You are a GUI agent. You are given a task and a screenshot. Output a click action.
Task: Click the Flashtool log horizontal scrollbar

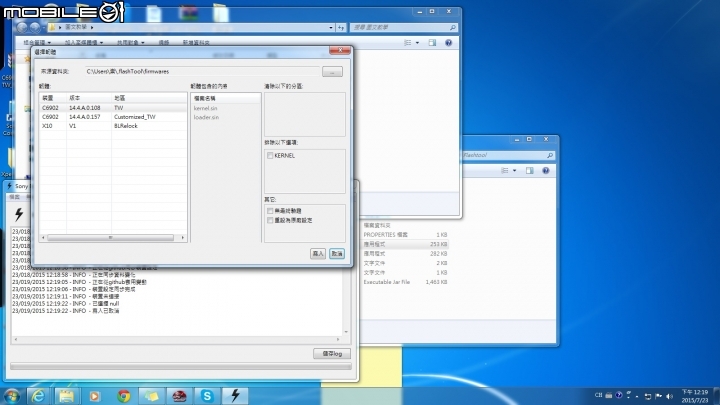click(177, 339)
